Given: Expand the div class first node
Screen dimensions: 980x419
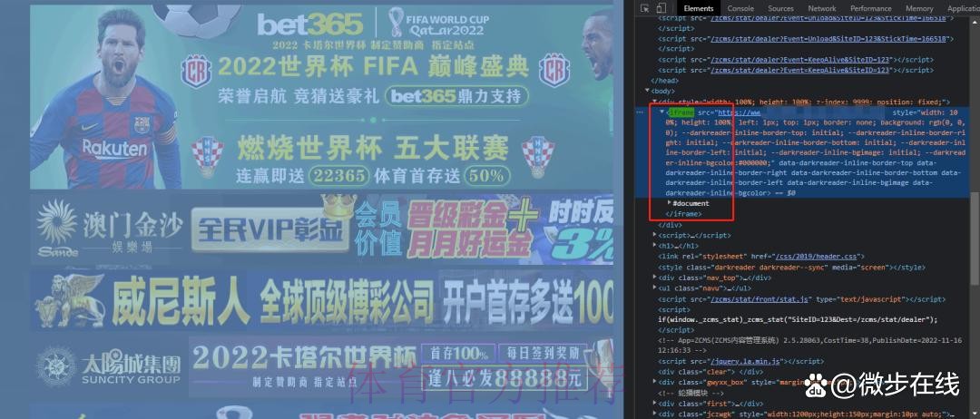Looking at the screenshot, I should pos(654,404).
